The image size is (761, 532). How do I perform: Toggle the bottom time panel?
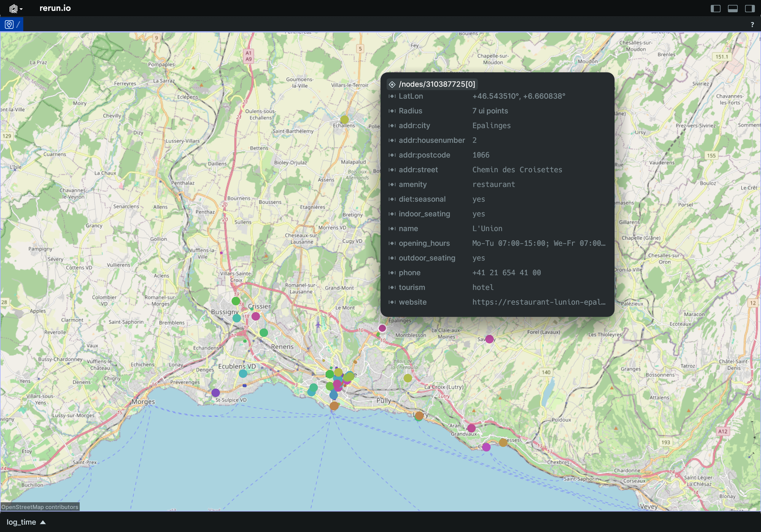pos(733,9)
